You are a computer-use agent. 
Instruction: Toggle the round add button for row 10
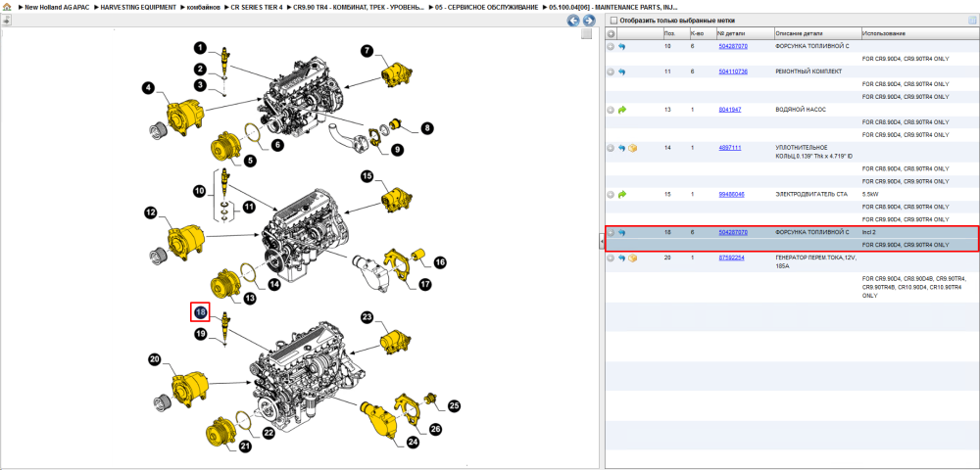[611, 47]
